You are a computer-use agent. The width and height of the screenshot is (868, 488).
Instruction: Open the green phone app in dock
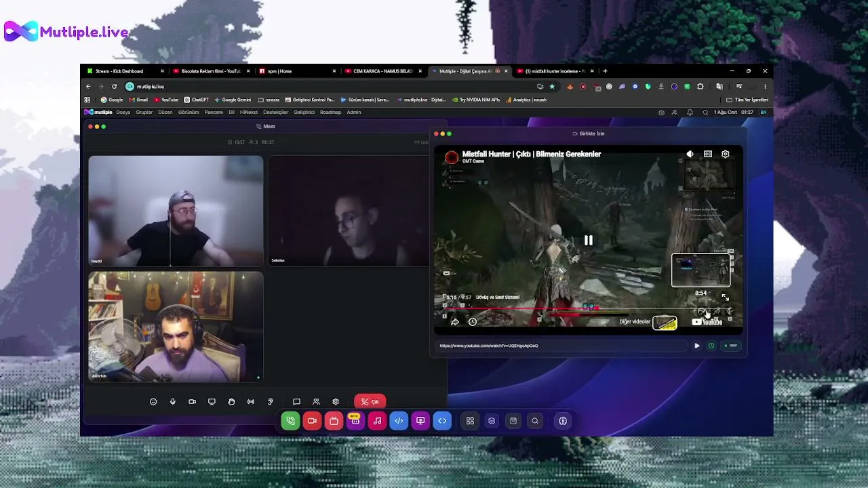290,421
